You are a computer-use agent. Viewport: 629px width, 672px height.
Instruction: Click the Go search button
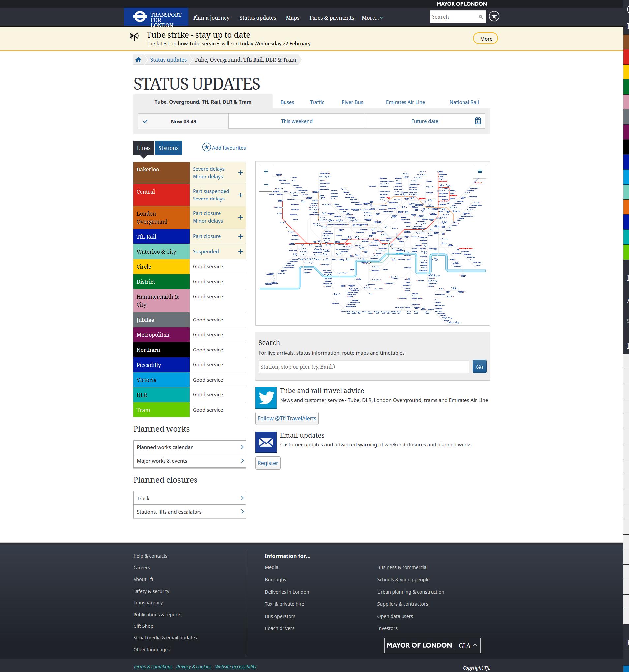click(x=479, y=367)
